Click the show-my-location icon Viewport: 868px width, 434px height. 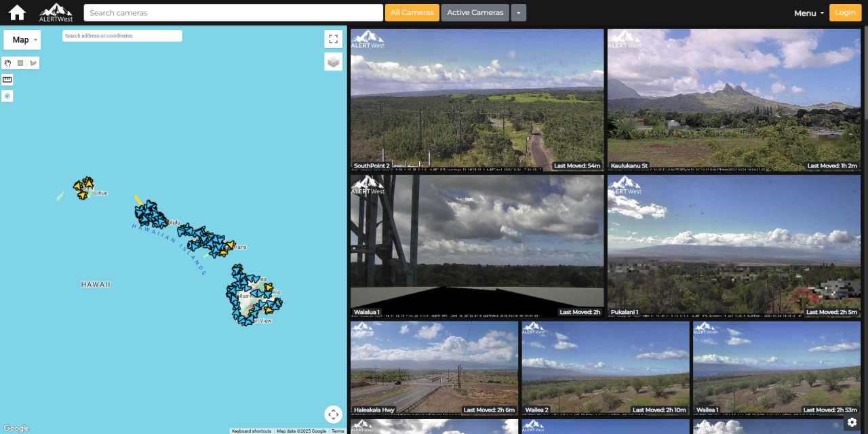click(7, 96)
